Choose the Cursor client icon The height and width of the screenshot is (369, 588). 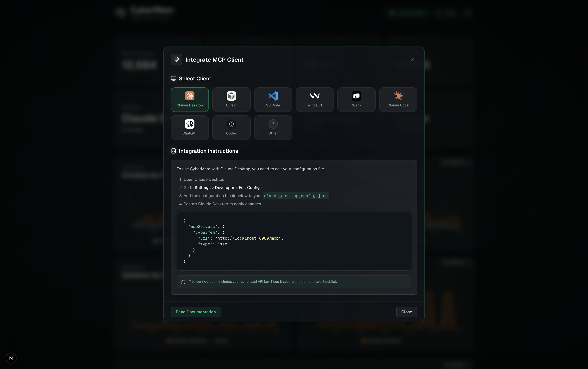pyautogui.click(x=231, y=96)
